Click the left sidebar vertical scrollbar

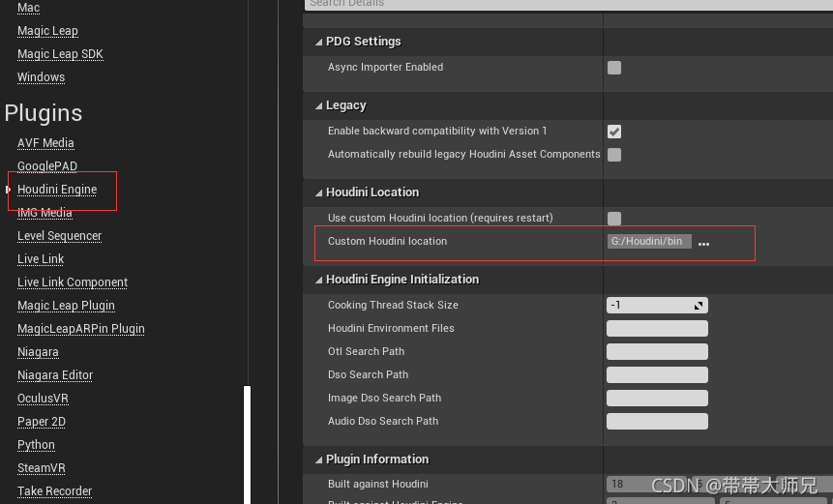point(247,445)
